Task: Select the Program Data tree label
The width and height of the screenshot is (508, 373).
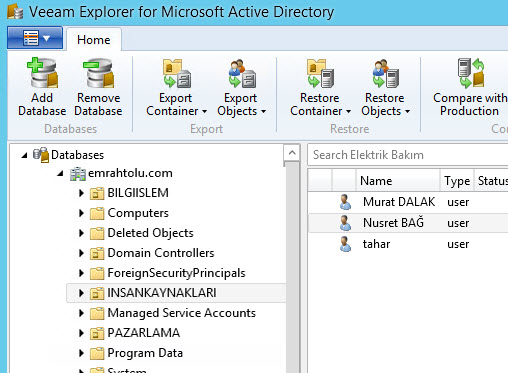Action: point(145,353)
